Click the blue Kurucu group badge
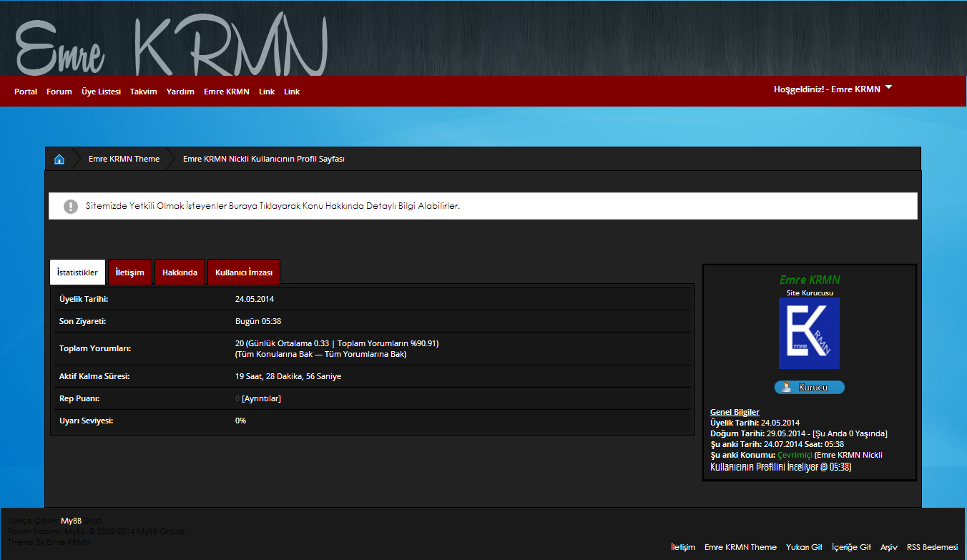 [809, 388]
